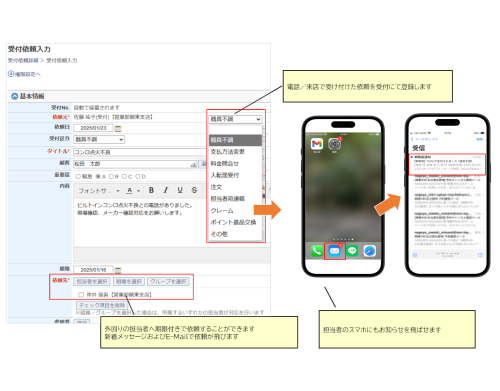The image size is (500, 391).
Task: Click the 組織を選択 button
Action: (129, 282)
